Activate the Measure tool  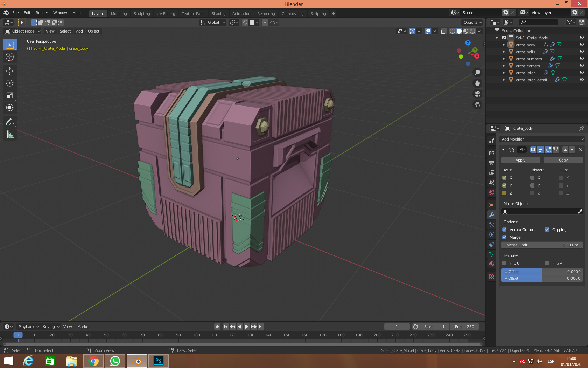click(x=10, y=134)
